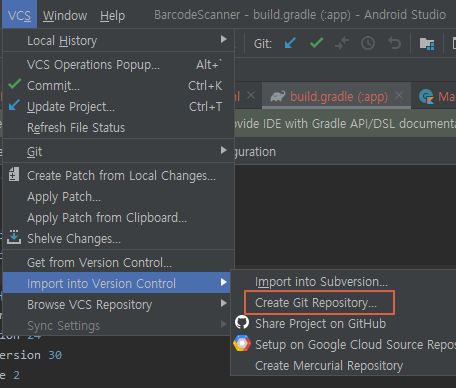The height and width of the screenshot is (388, 456).
Task: Open the VCS menu in menu bar
Action: (19, 15)
